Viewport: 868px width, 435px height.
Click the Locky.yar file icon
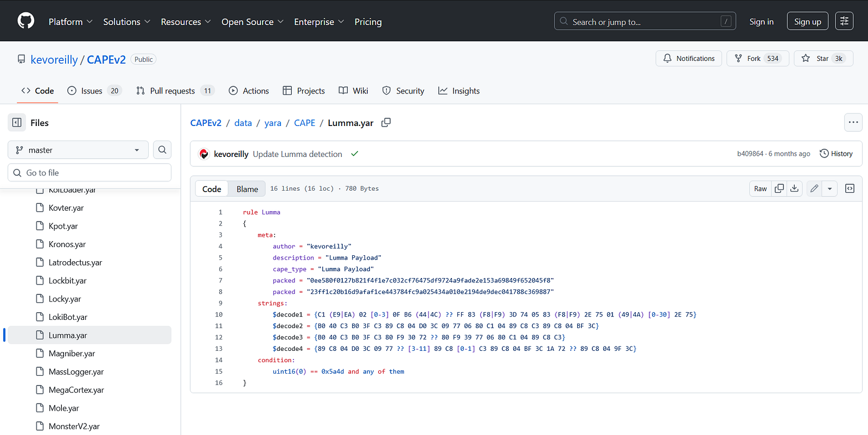pos(40,299)
